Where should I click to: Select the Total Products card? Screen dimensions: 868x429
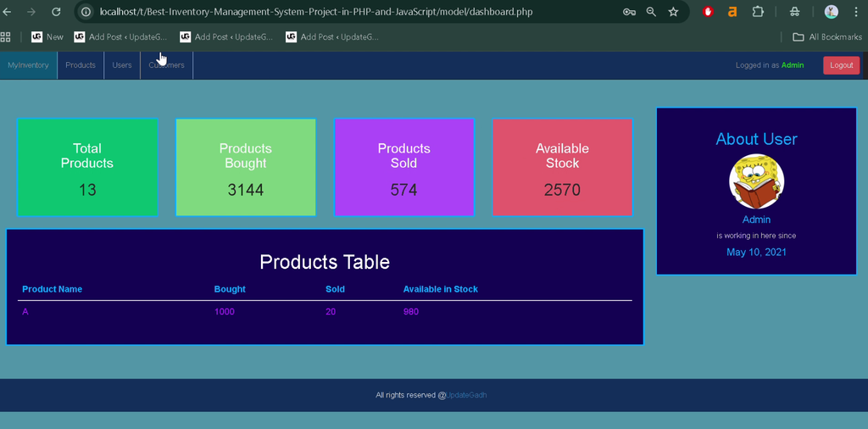point(87,167)
